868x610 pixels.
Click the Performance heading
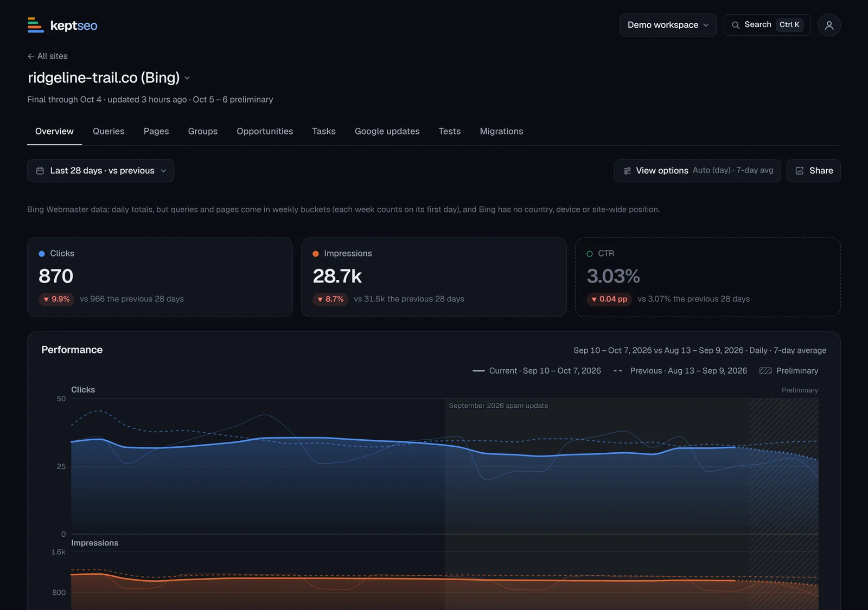(72, 350)
